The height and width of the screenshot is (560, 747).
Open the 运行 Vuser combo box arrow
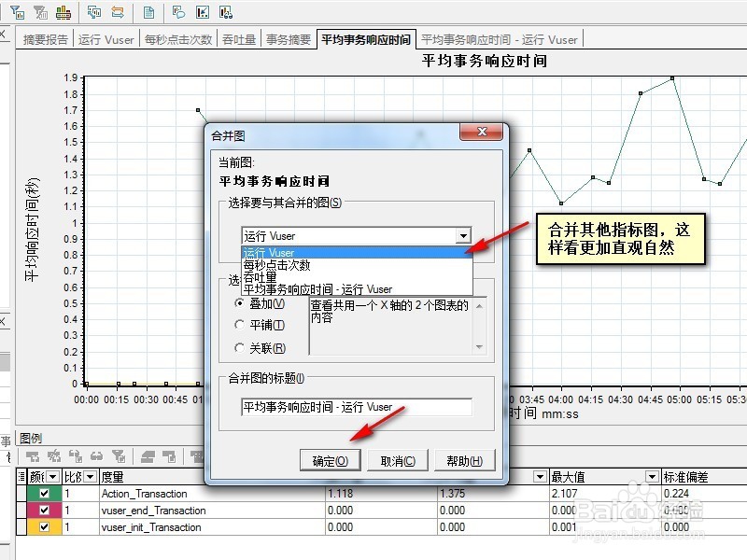pos(464,235)
